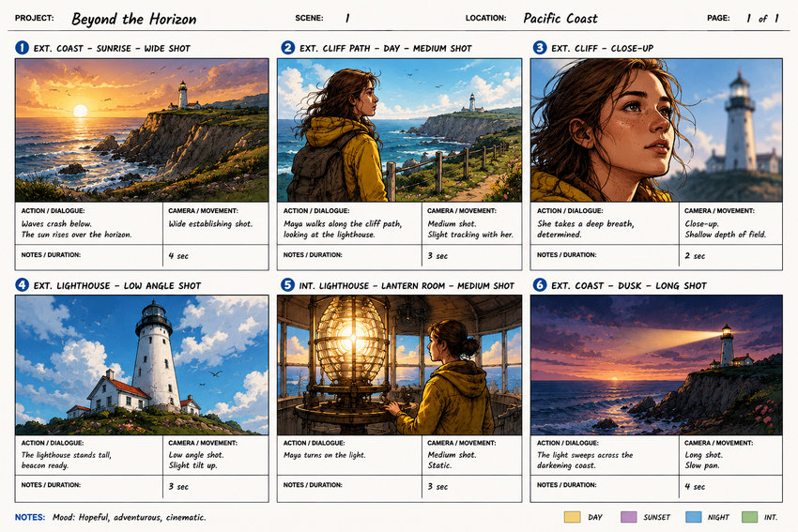Select the cliff path medium shot thumbnail
The height and width of the screenshot is (532, 798).
click(400, 130)
